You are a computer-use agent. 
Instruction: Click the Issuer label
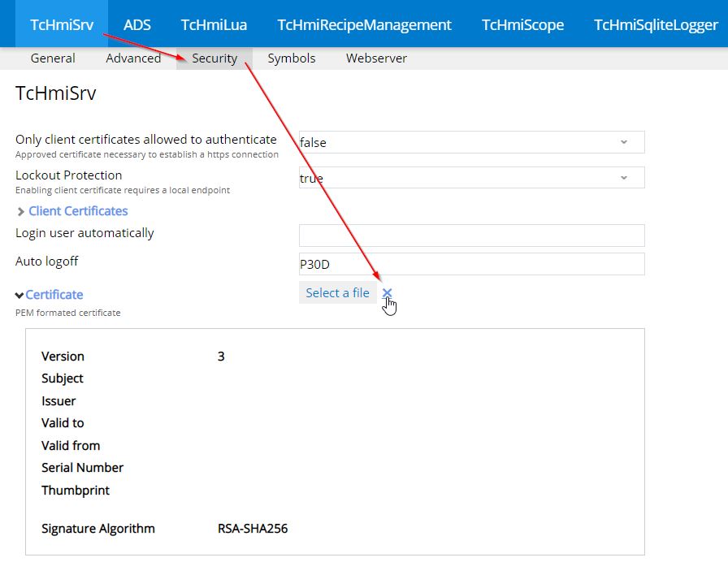pos(58,401)
